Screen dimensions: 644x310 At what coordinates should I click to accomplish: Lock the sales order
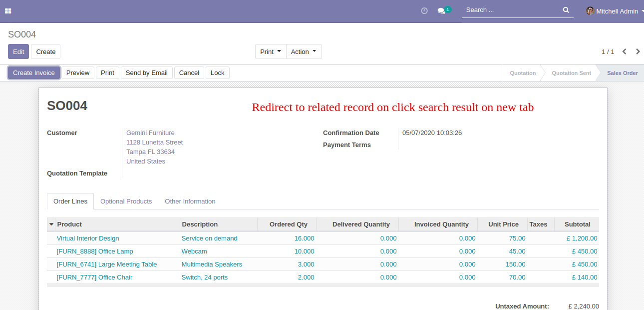217,72
